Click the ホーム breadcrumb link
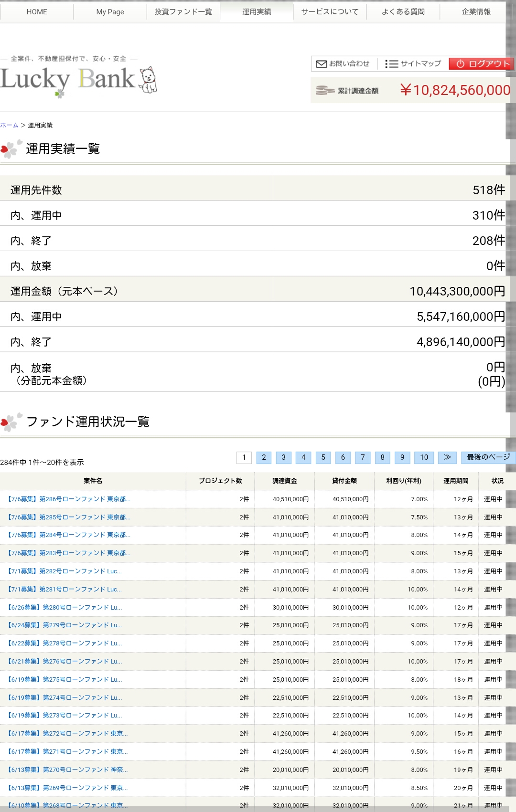Screen dimensions: 516x812 [x=9, y=126]
